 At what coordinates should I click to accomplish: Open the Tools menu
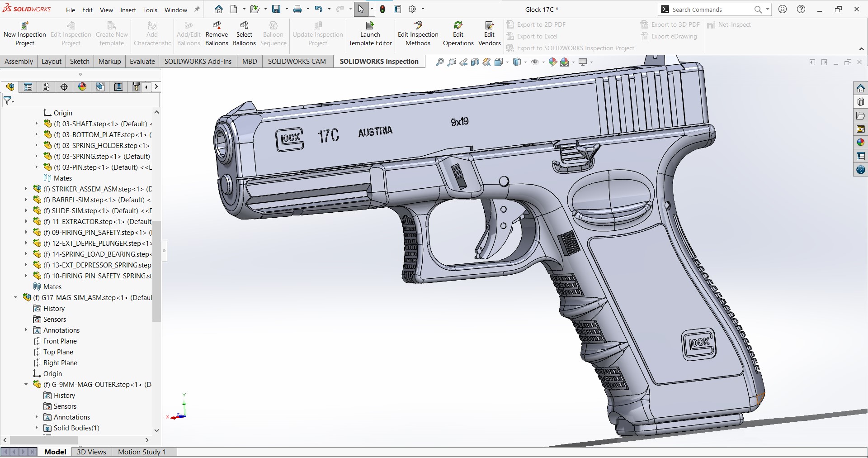[x=150, y=10]
